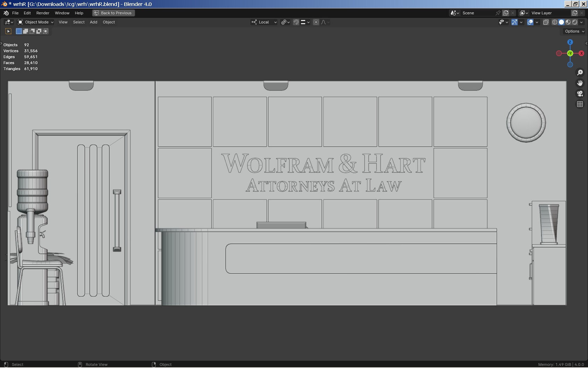The height and width of the screenshot is (368, 588).
Task: Open the Window menu
Action: pos(62,13)
